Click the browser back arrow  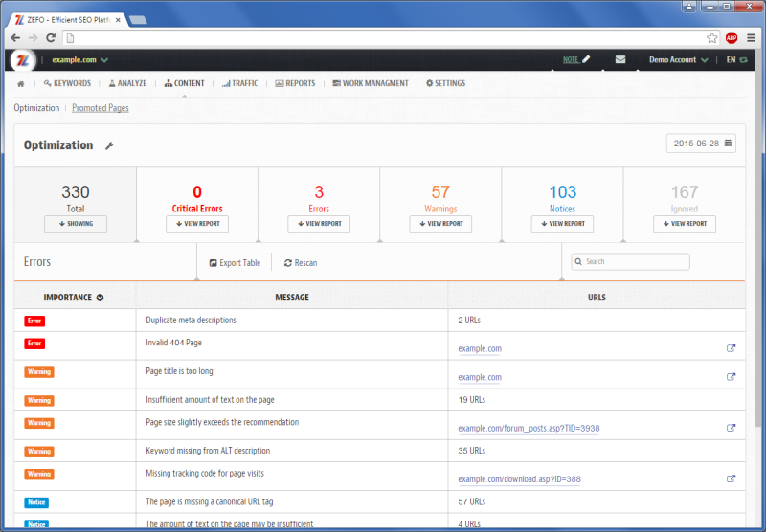point(15,38)
